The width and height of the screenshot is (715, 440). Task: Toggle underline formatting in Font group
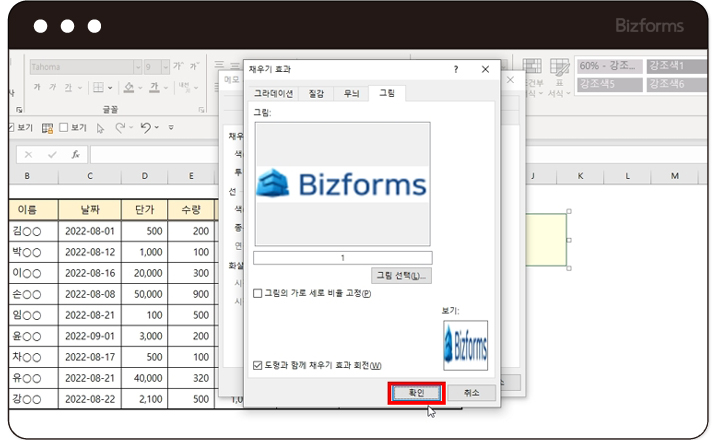coord(68,87)
